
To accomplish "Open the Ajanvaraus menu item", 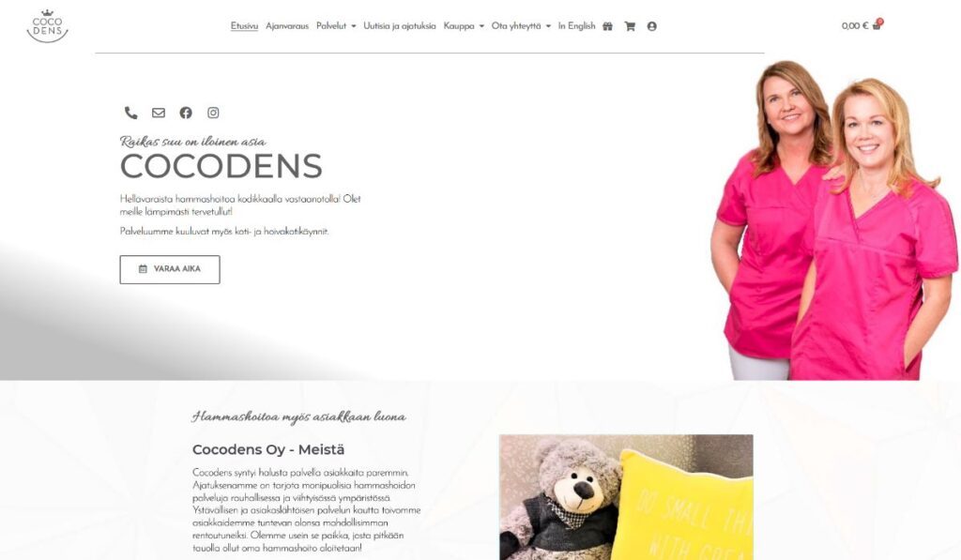I will (x=287, y=25).
